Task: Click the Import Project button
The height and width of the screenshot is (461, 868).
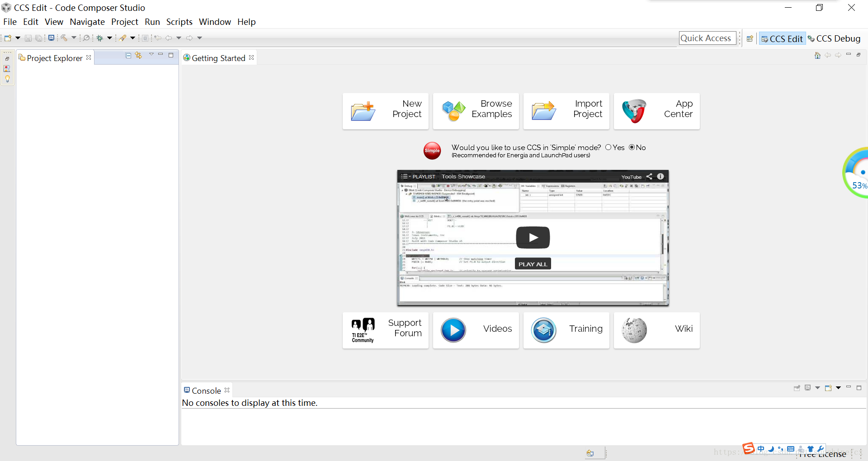Action: click(x=566, y=111)
